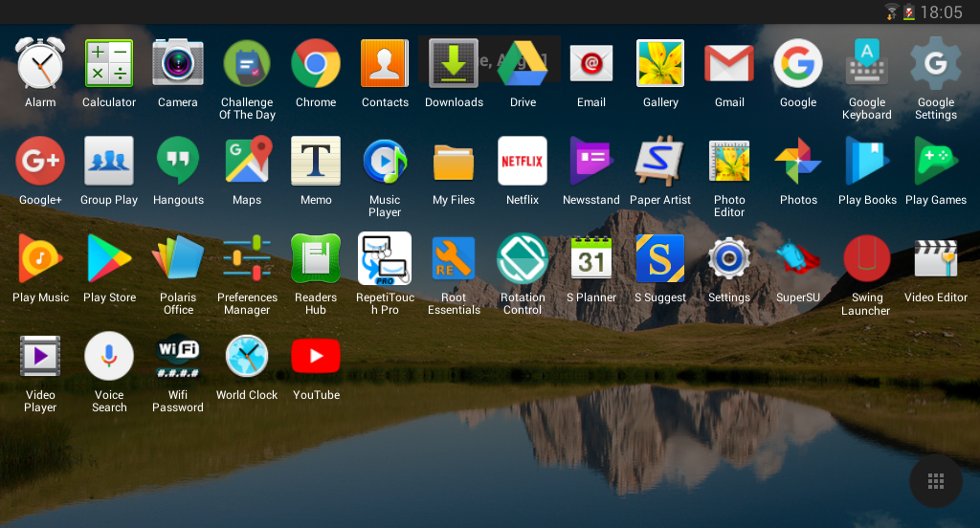980x528 pixels.
Task: Open Group Play
Action: (109, 161)
